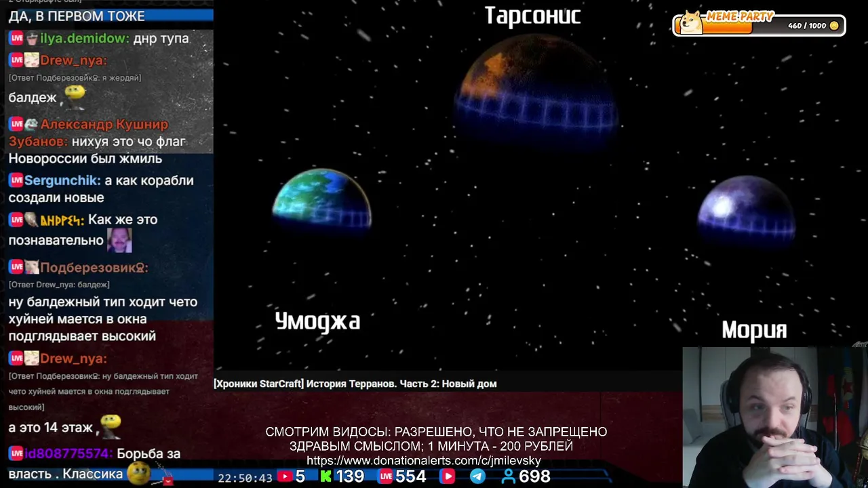Click the message 'а как корабли создали новые'
This screenshot has width=868, height=488.
point(101,189)
